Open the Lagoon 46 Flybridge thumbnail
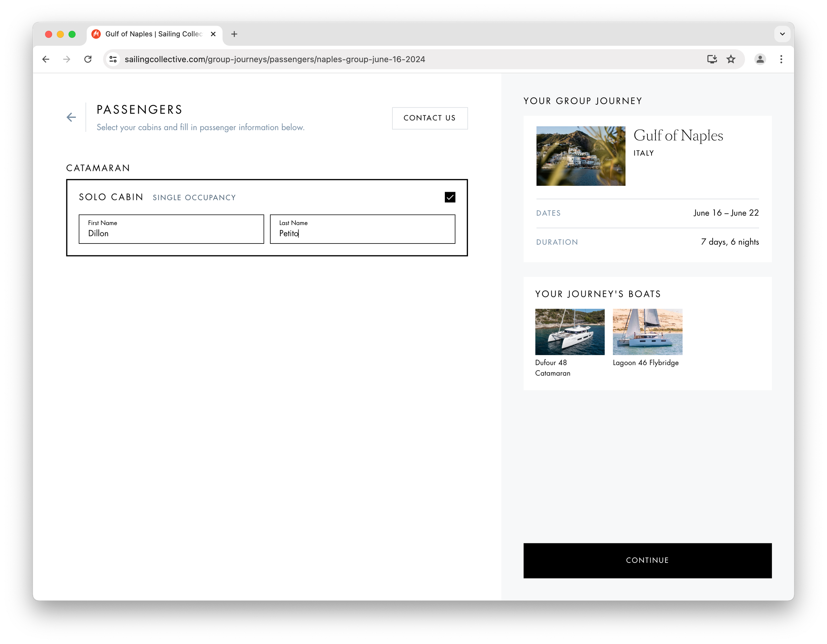The height and width of the screenshot is (644, 827). coord(647,332)
